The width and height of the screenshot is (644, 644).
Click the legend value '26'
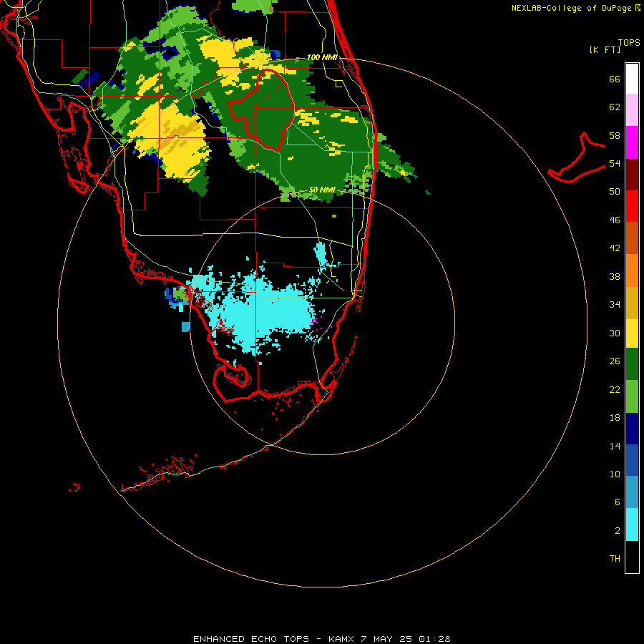point(615,361)
